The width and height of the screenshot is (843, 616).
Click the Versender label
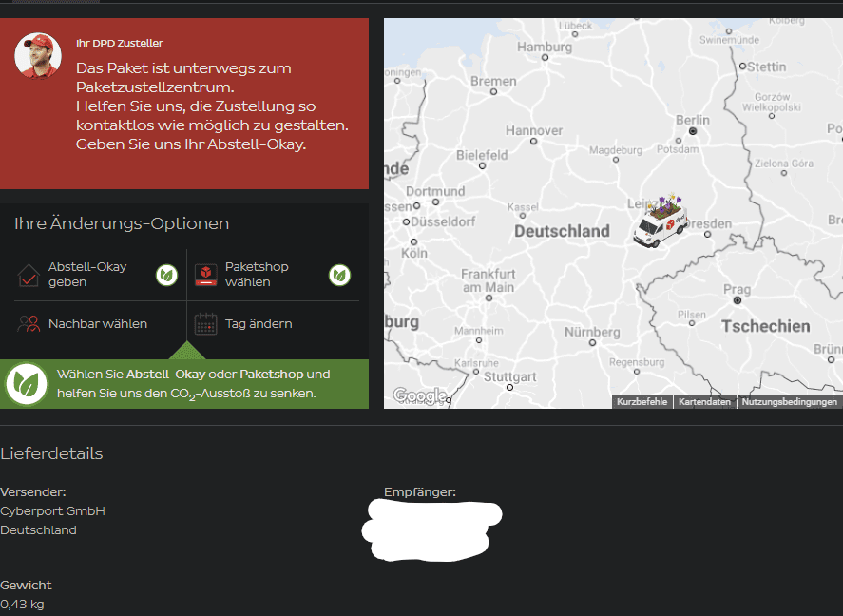pyautogui.click(x=33, y=491)
